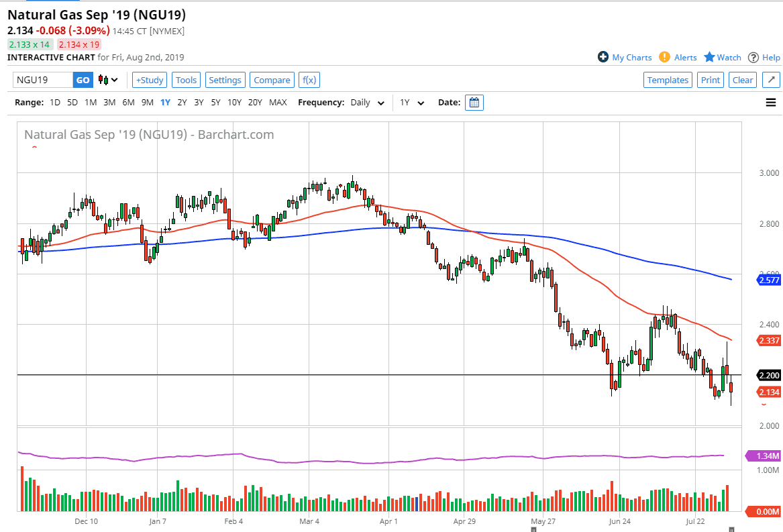Screen dimensions: 783x532
Task: Open the Tools menu
Action: click(x=186, y=80)
